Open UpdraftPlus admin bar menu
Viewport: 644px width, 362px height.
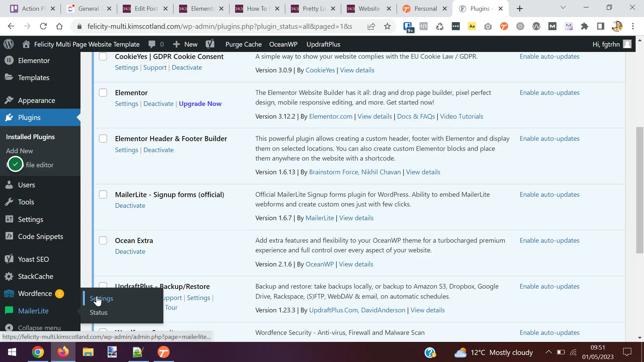(x=323, y=44)
